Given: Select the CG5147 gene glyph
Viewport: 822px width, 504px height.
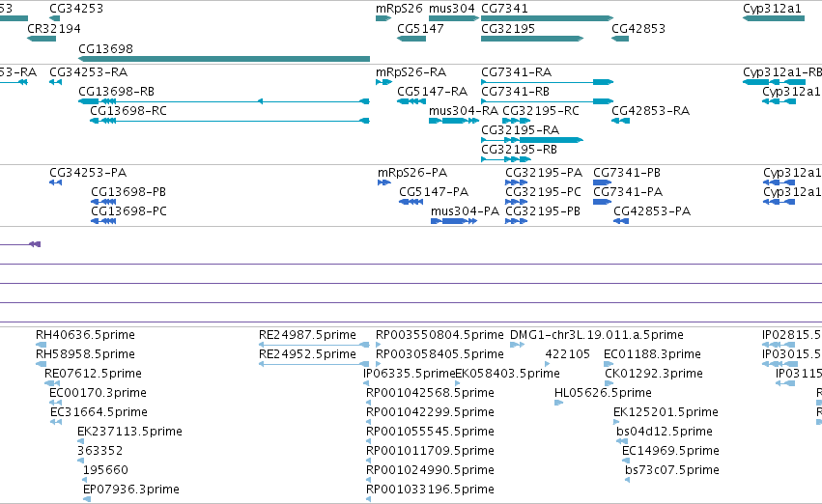Looking at the screenshot, I should (411, 39).
